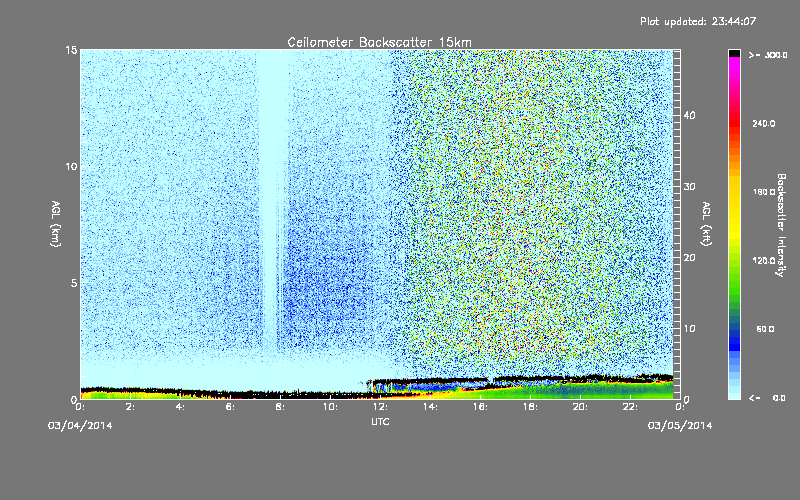
Task: Click the "60.0" color bar label
Action: pos(765,329)
